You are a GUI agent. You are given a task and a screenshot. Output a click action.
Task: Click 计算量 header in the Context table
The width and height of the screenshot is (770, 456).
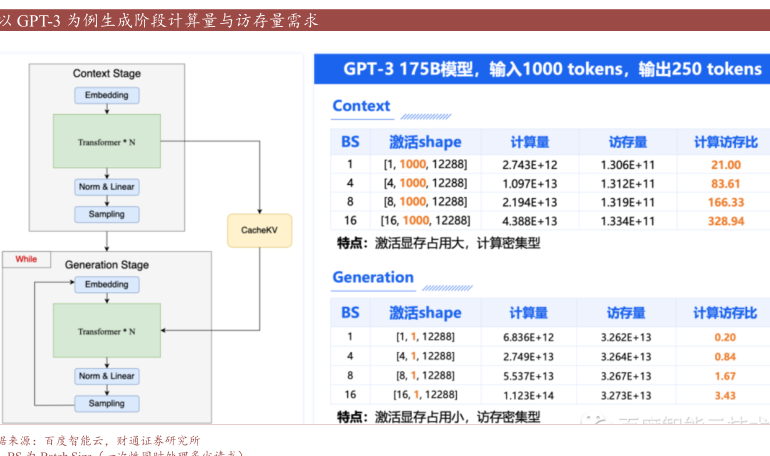[529, 142]
